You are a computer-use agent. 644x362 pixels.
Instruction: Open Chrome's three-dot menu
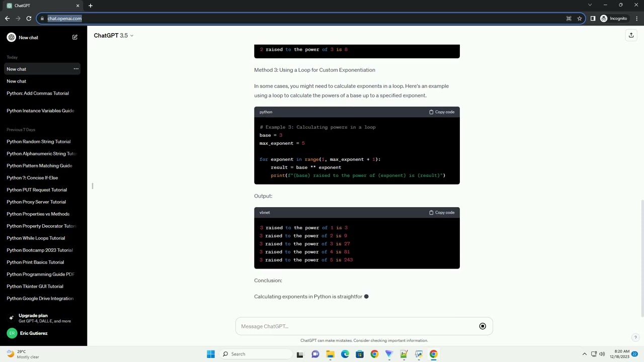coord(637,19)
